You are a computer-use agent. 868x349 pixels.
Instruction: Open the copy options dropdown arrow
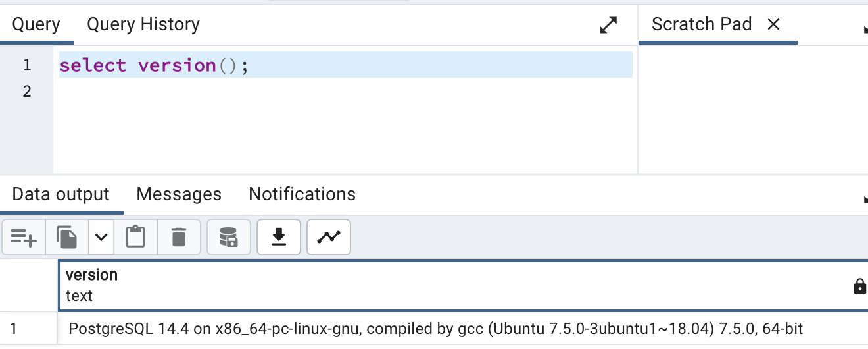(101, 237)
